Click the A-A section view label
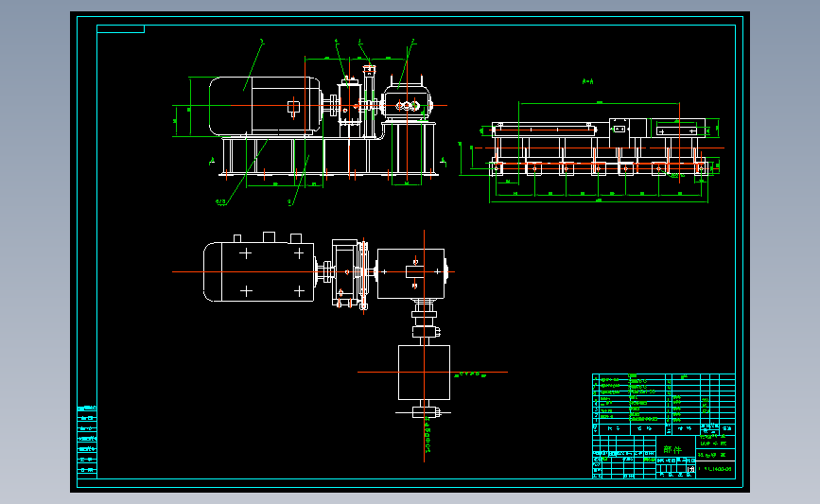 point(587,81)
